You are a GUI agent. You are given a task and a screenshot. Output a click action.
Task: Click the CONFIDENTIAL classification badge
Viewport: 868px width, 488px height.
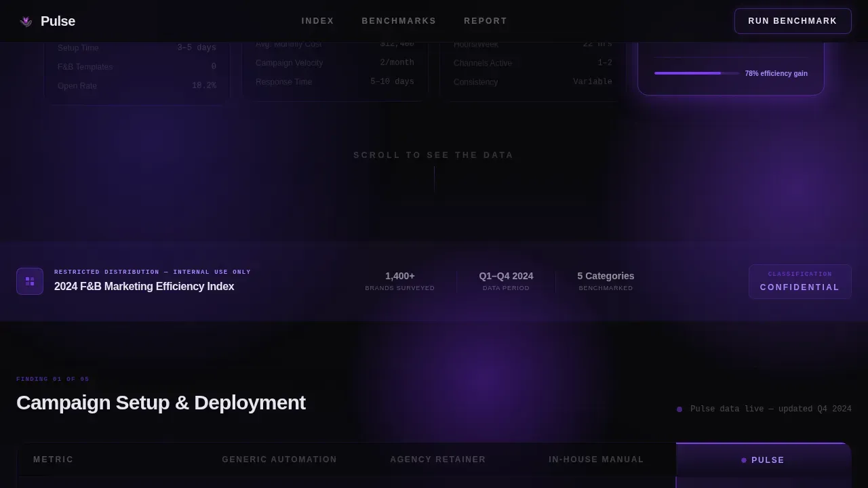pos(800,281)
